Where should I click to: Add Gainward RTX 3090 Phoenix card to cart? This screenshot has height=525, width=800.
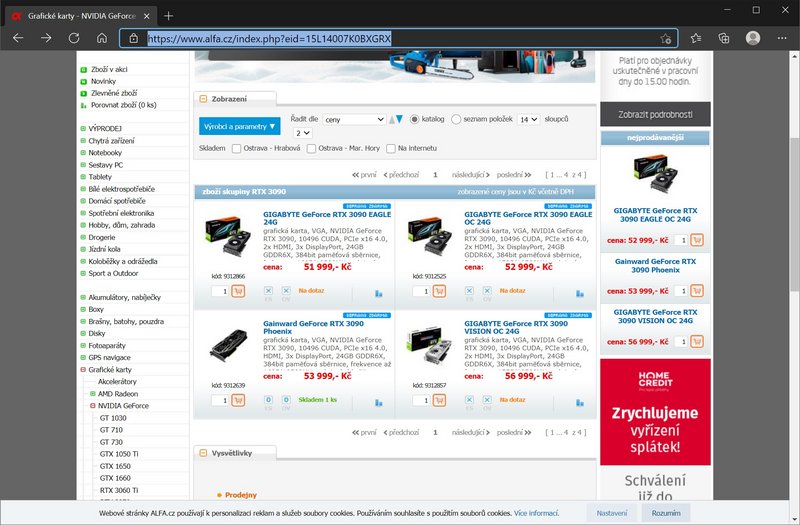(x=238, y=400)
